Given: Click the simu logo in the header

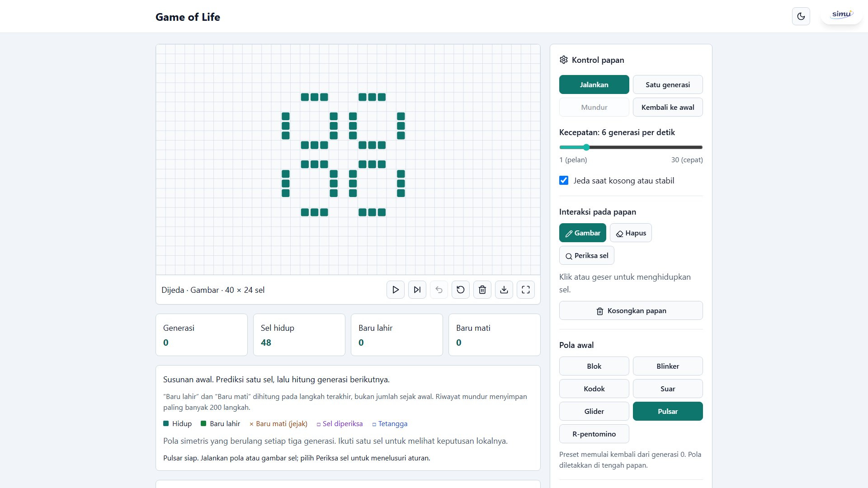Looking at the screenshot, I should [842, 14].
